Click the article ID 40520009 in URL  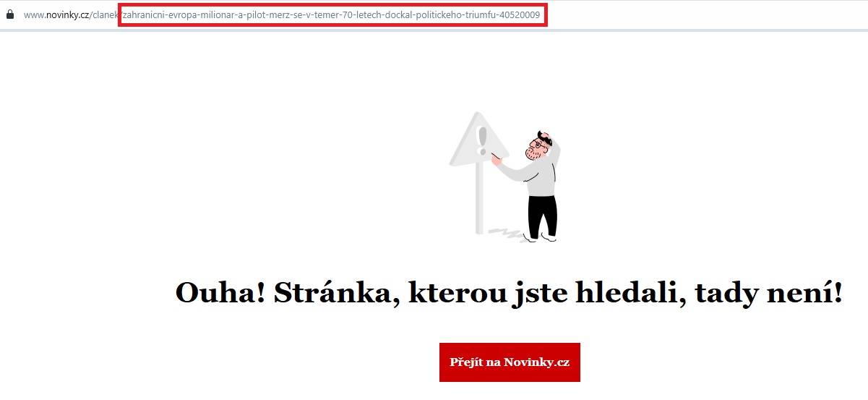520,15
